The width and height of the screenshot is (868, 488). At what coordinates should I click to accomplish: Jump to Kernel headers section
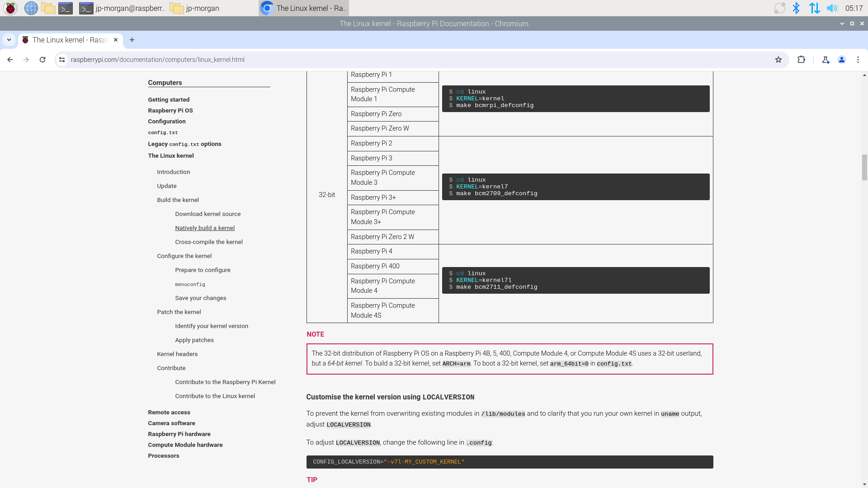[x=177, y=354]
